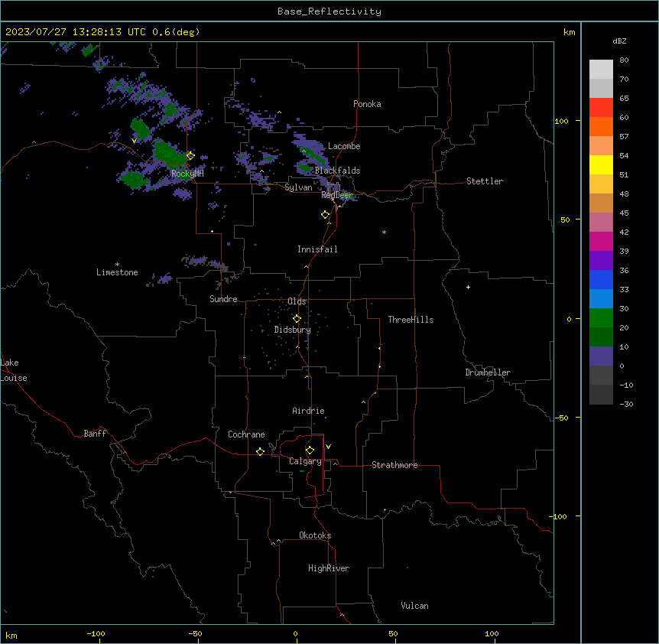Click the Didsbury town label

click(293, 330)
